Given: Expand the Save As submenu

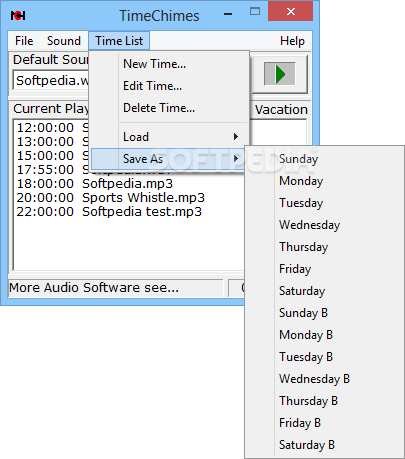Looking at the screenshot, I should 168,159.
